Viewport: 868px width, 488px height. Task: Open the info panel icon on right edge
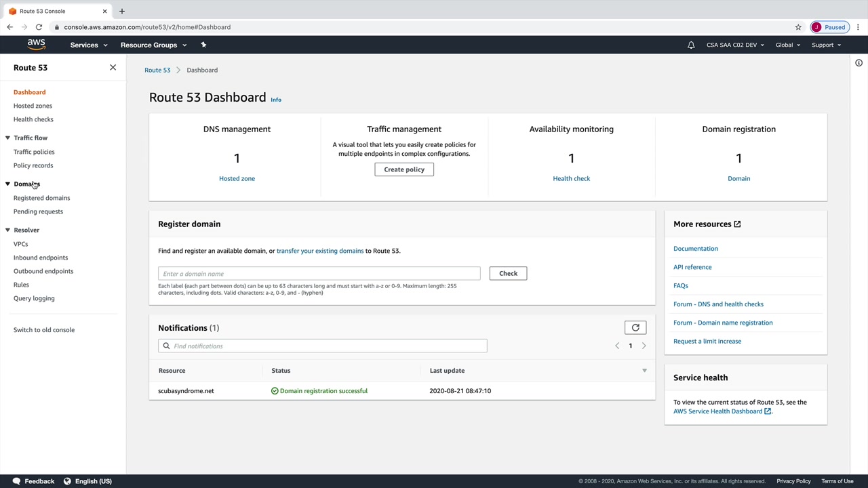point(859,63)
